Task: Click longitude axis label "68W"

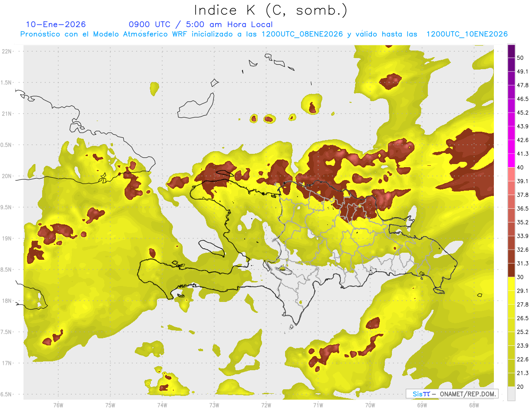Action: (473, 405)
